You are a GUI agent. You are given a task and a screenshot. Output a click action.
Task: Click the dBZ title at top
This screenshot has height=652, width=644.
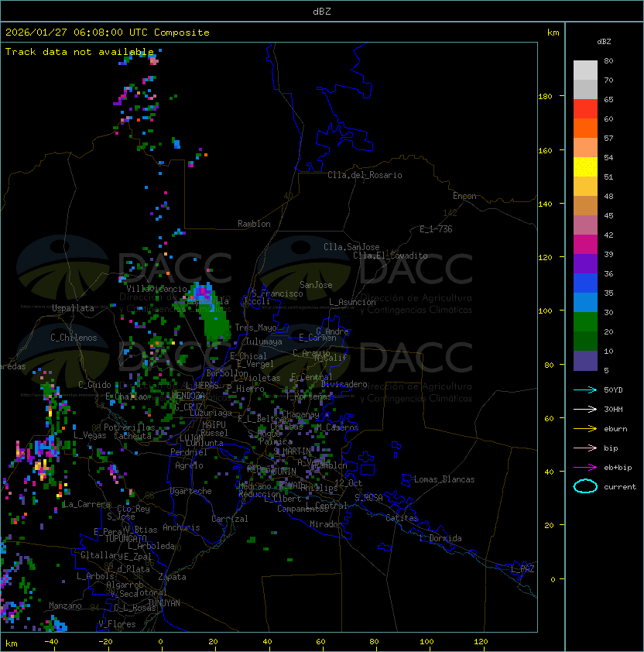tap(321, 11)
